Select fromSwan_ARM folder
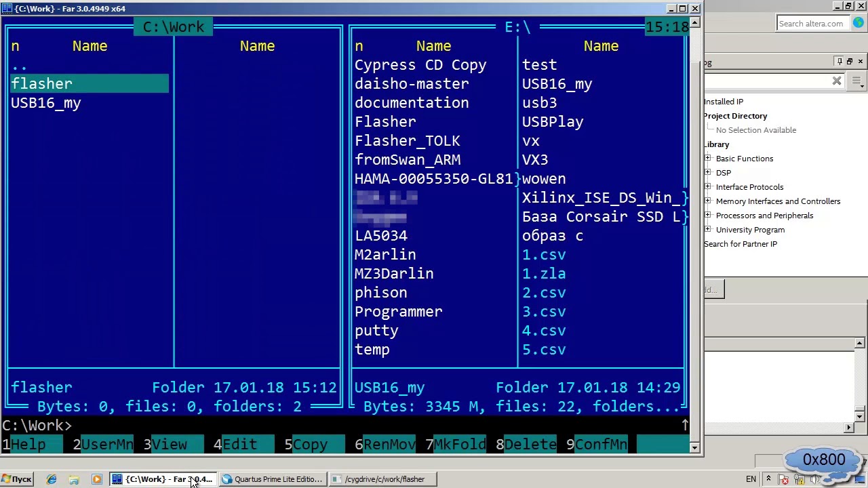Screen dimensions: 868x488 408,160
